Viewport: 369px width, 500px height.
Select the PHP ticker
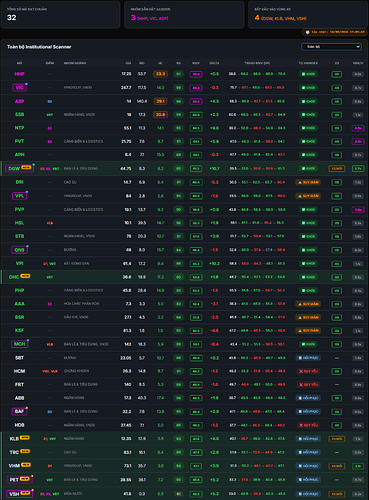[19, 290]
